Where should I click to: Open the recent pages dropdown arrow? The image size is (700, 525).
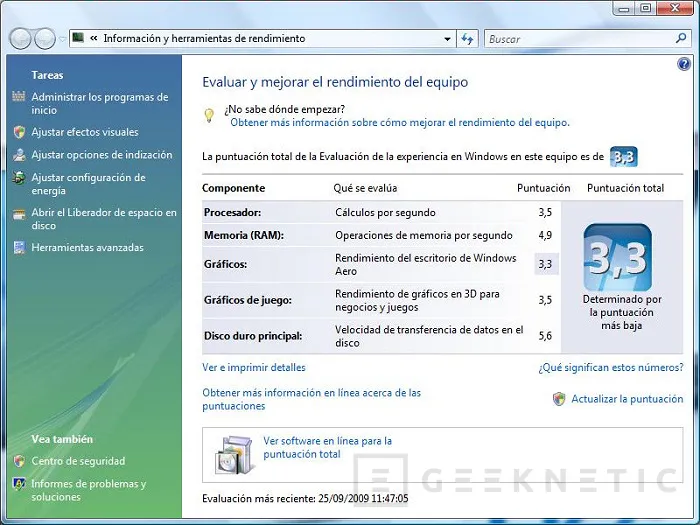pos(62,39)
